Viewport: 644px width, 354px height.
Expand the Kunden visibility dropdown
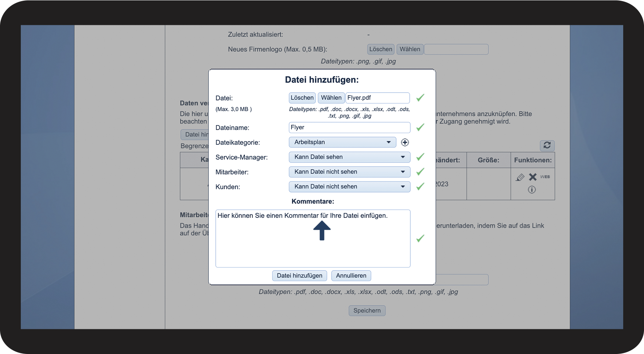point(349,187)
